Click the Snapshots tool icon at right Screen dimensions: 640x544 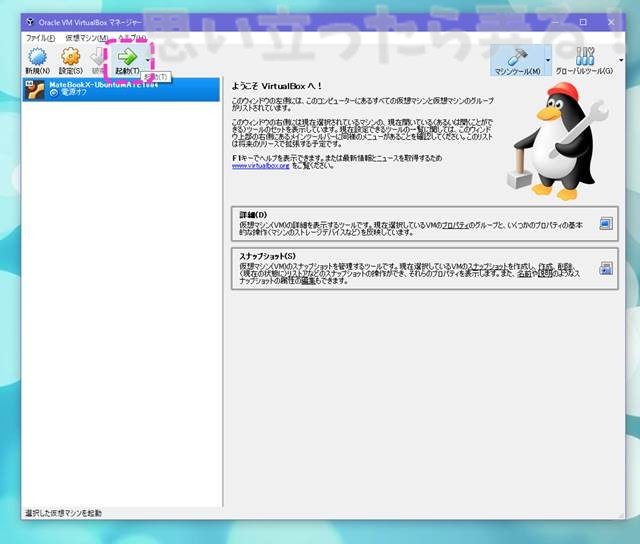coord(606,268)
